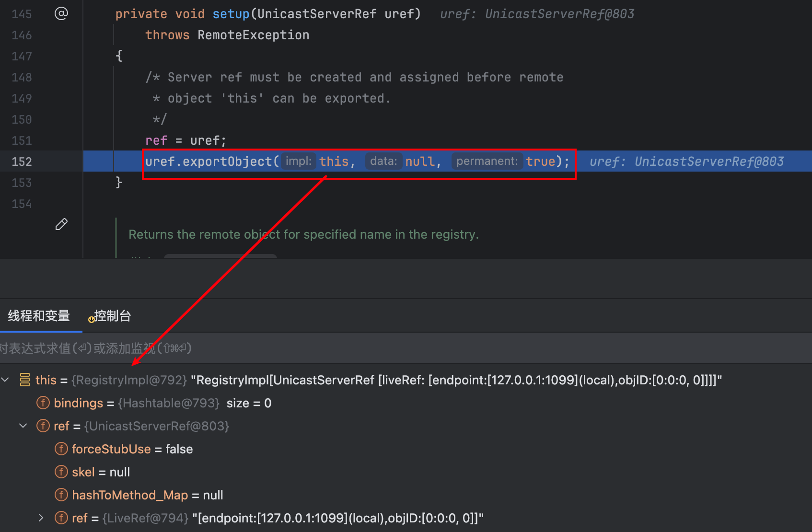Click the 'null' argument on line 152
The image size is (812, 532).
420,162
